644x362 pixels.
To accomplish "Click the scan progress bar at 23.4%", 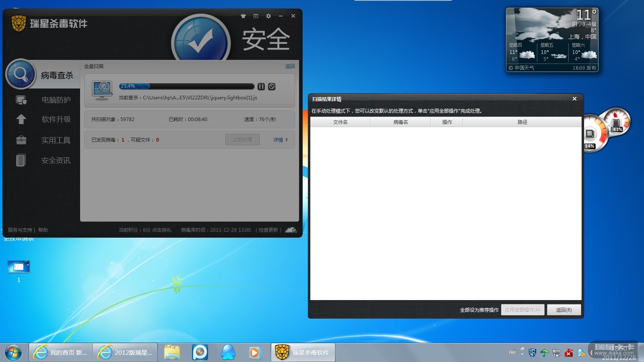I will (x=187, y=86).
